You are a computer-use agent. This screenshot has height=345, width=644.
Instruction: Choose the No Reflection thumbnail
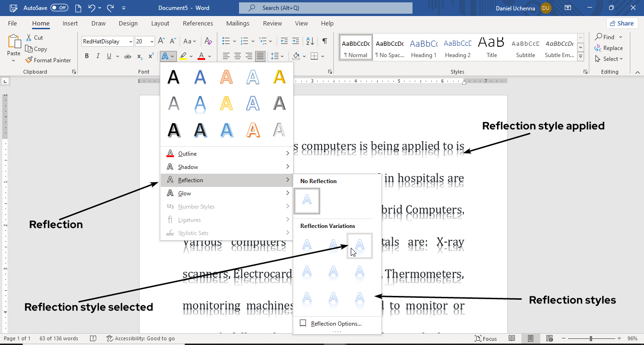(x=307, y=201)
